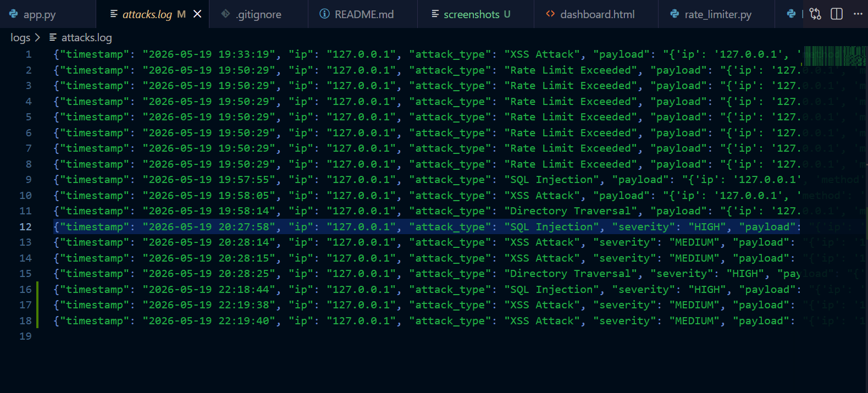The width and height of the screenshot is (868, 393).
Task: Click the HTML icon on dashboard.html tab
Action: (x=550, y=14)
